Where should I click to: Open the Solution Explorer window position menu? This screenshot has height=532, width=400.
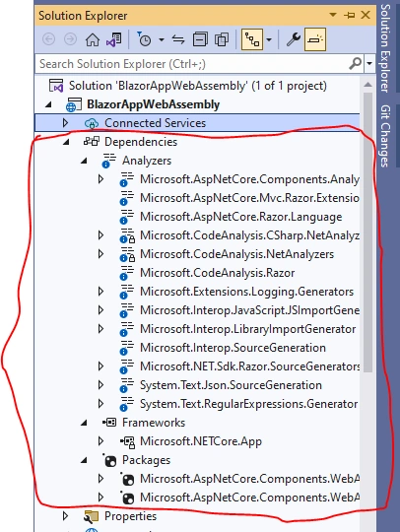click(x=333, y=15)
